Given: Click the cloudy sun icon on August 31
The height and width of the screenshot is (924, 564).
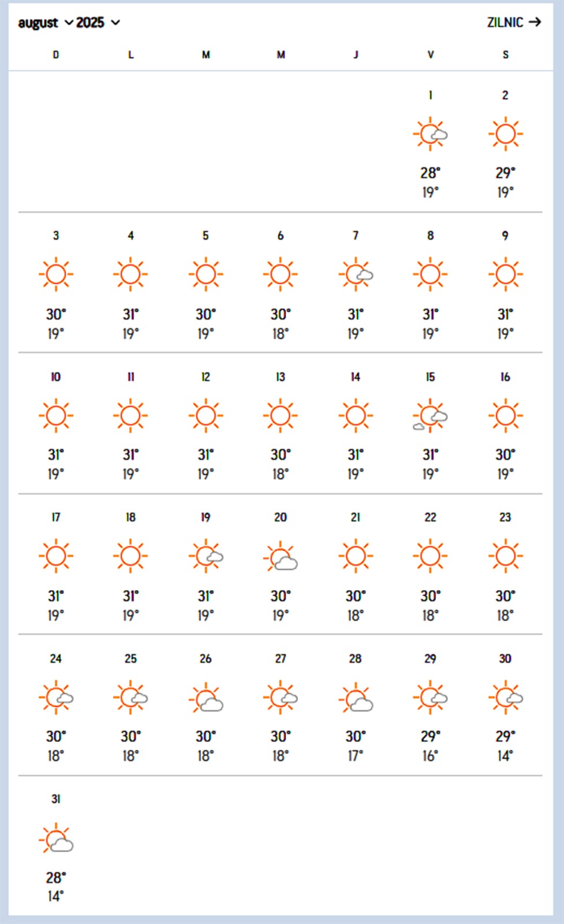Looking at the screenshot, I should 56,839.
